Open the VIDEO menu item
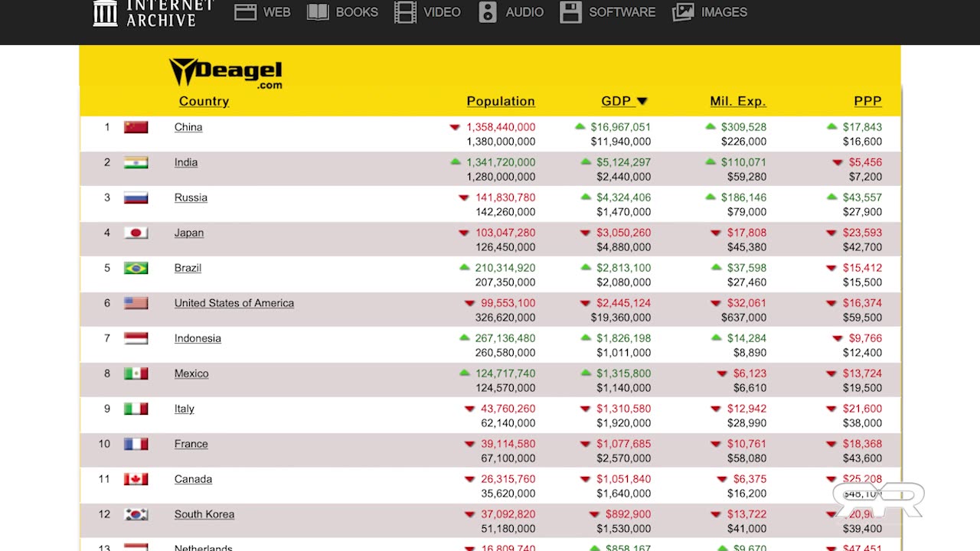980x551 pixels. pyautogui.click(x=442, y=12)
